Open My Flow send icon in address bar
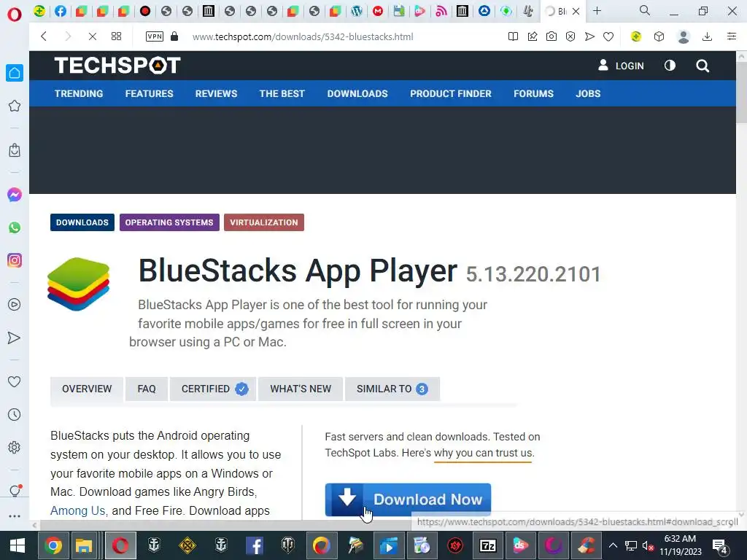 pos(589,36)
